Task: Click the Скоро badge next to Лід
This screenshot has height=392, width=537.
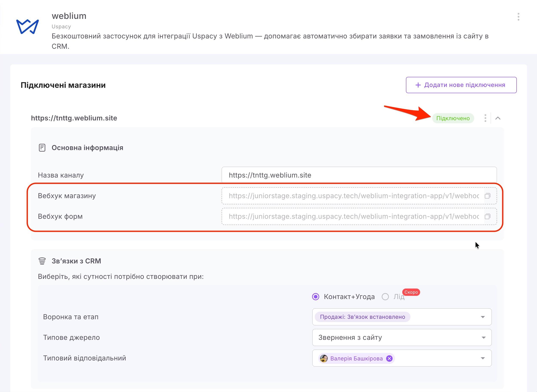Action: 411,292
